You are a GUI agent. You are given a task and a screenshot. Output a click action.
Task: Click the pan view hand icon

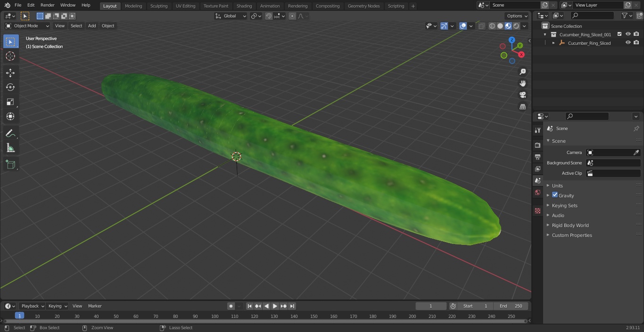click(x=522, y=83)
